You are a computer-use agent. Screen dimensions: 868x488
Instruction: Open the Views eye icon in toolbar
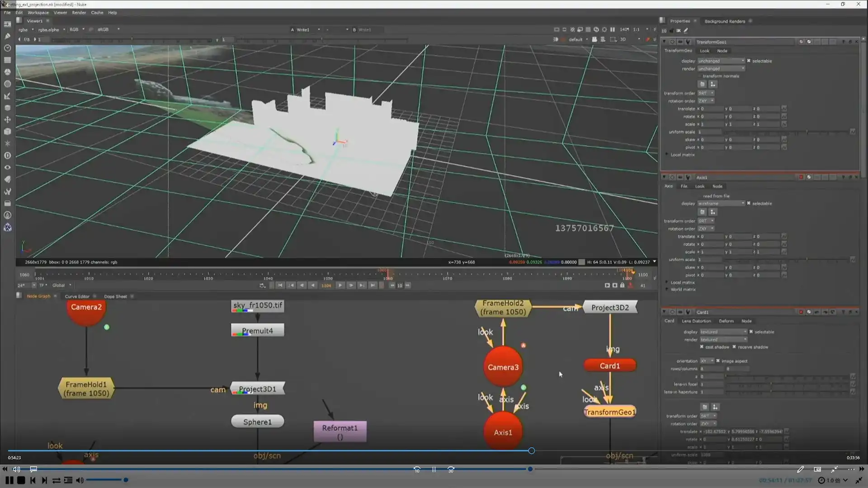(7, 167)
